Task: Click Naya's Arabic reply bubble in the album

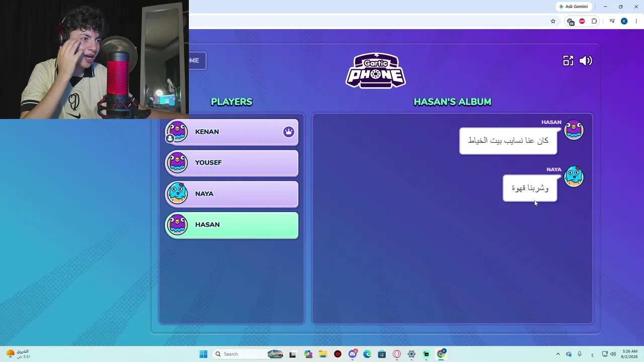Action: click(530, 188)
